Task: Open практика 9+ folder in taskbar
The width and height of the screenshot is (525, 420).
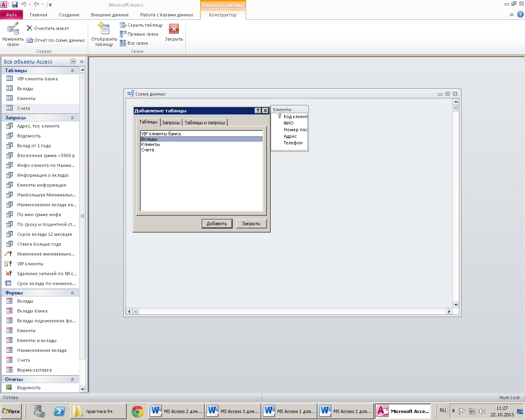Action: 98,411
